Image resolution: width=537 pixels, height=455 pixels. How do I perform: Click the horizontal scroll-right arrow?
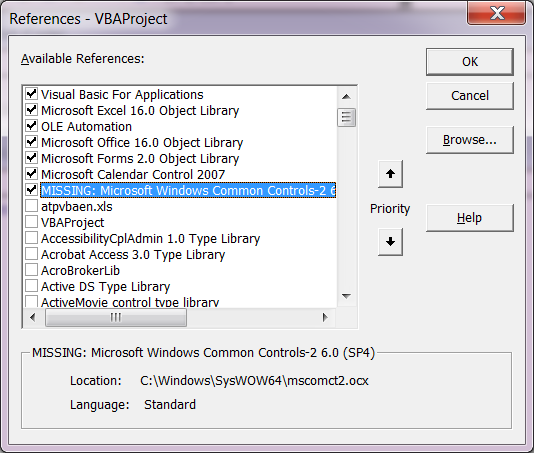pos(326,319)
